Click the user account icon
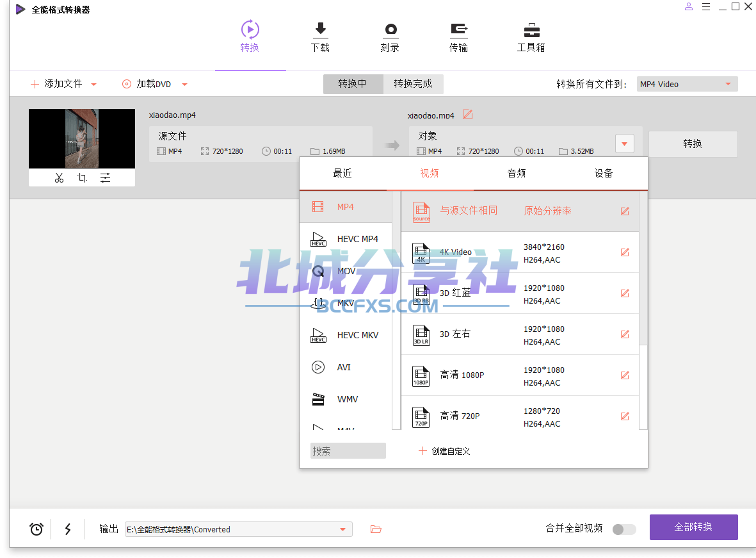This screenshot has height=558, width=756. pyautogui.click(x=689, y=7)
